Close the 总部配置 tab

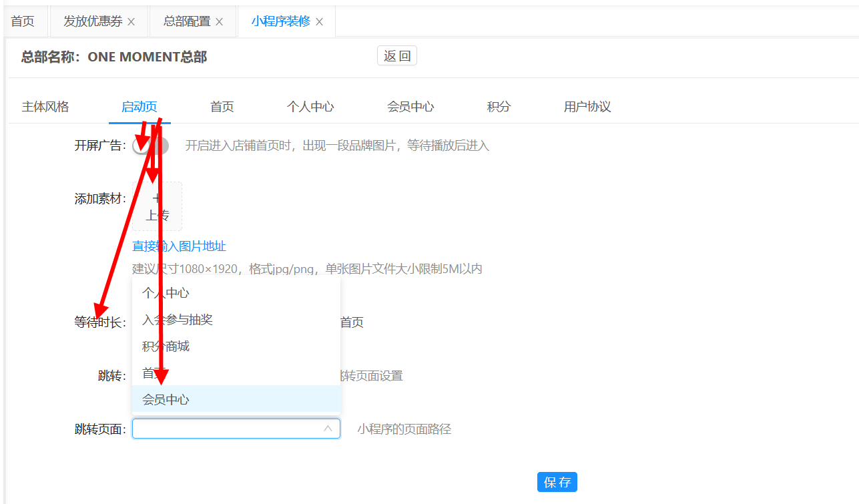pyautogui.click(x=219, y=22)
